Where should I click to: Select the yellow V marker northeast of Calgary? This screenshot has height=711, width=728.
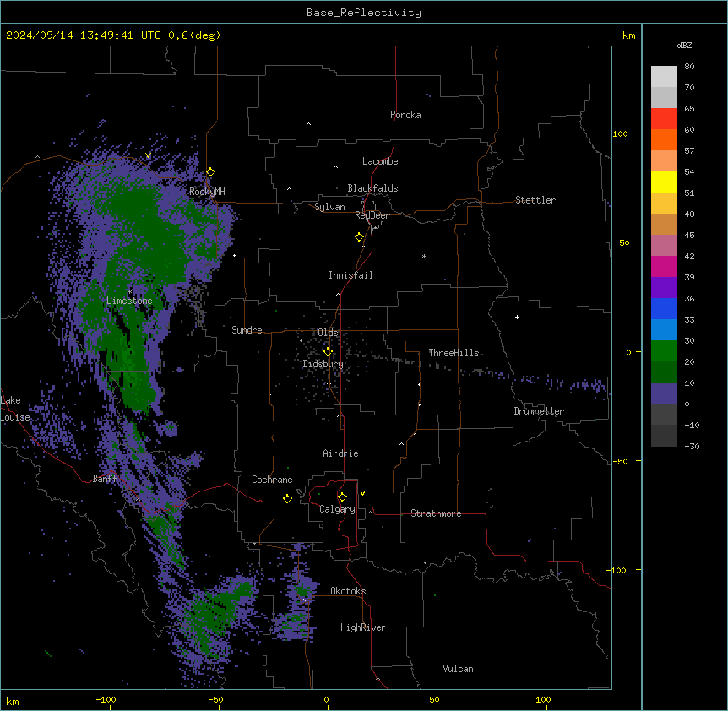click(362, 493)
